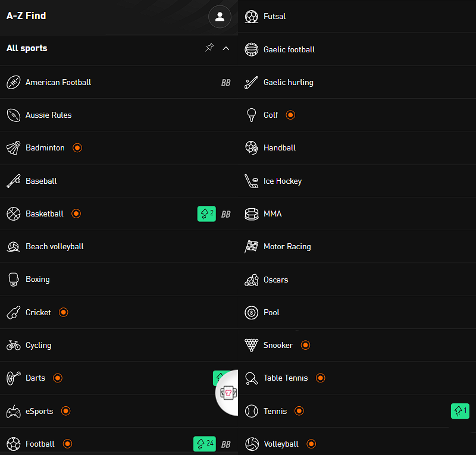Image resolution: width=476 pixels, height=455 pixels.
Task: Open the Aussie Rules link
Action: pos(48,115)
